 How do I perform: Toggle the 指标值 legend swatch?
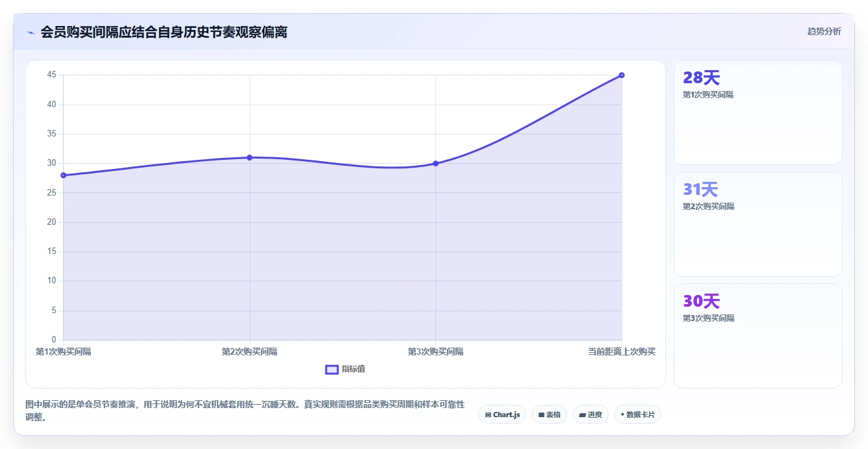(x=332, y=369)
